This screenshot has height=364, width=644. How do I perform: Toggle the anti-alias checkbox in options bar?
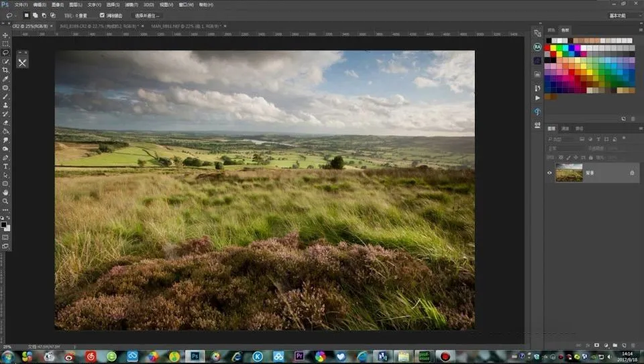point(102,15)
